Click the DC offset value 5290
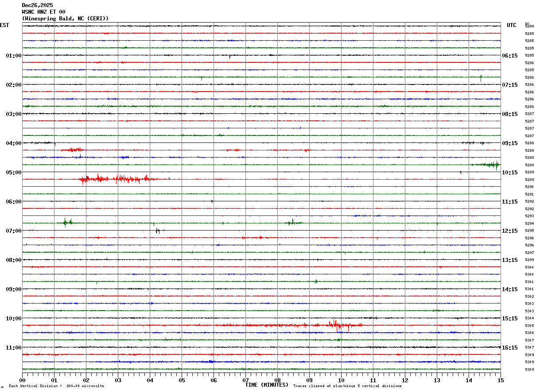Viewport: 536px width, 392px height. [x=529, y=187]
